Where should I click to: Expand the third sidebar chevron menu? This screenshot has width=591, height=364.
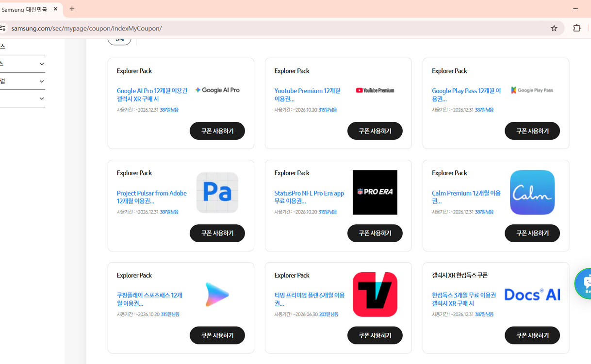[x=42, y=99]
